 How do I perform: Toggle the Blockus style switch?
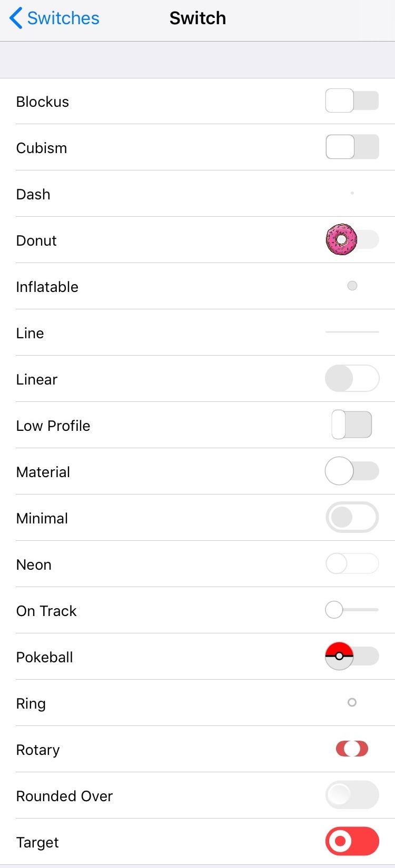click(x=352, y=101)
